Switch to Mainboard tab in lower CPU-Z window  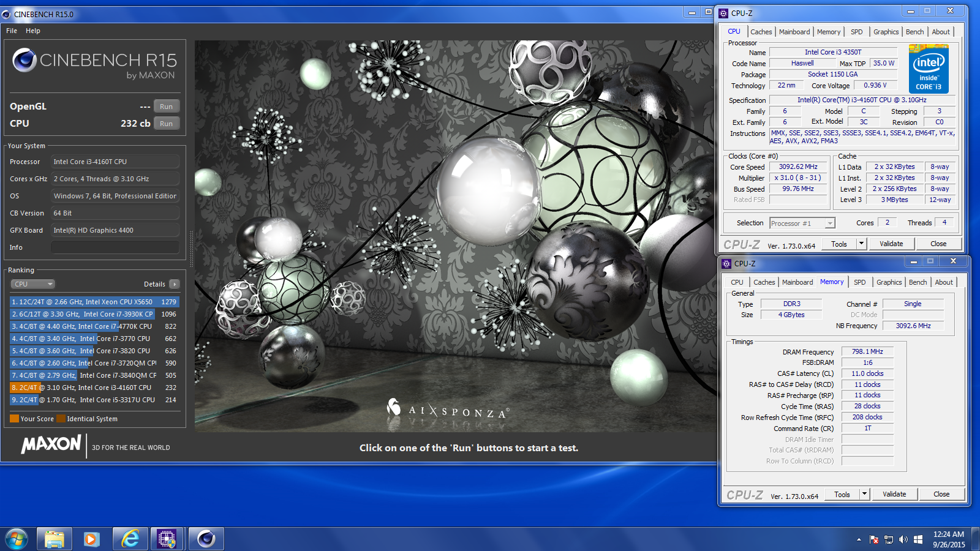797,282
